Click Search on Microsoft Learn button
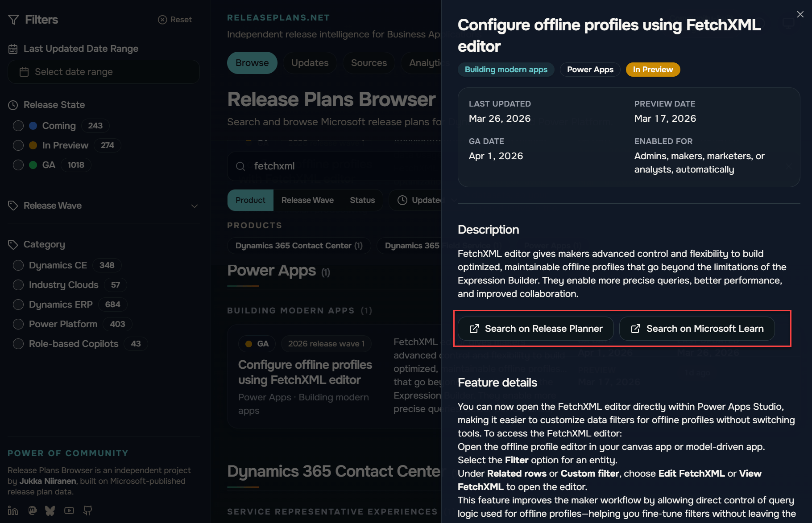Screen dimensions: 812x523 pos(697,329)
